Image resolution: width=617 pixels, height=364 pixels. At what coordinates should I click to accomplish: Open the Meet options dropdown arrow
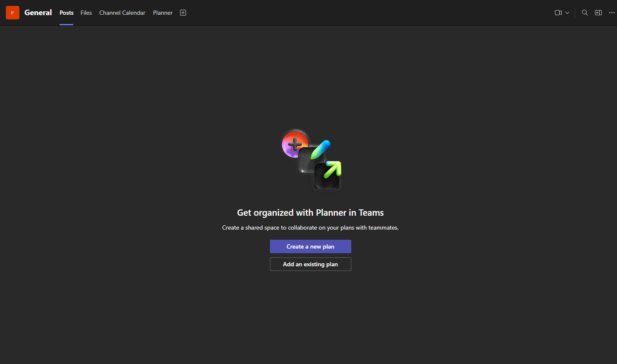coord(567,13)
